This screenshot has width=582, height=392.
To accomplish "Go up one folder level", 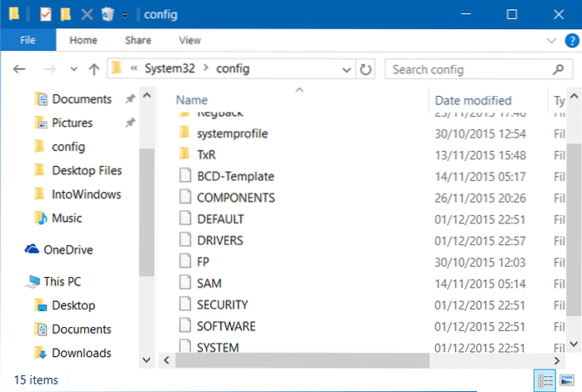I will [93, 69].
